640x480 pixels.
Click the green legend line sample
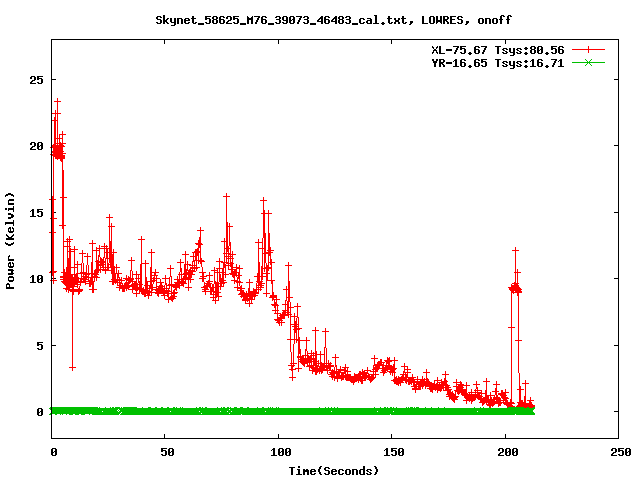(588, 63)
